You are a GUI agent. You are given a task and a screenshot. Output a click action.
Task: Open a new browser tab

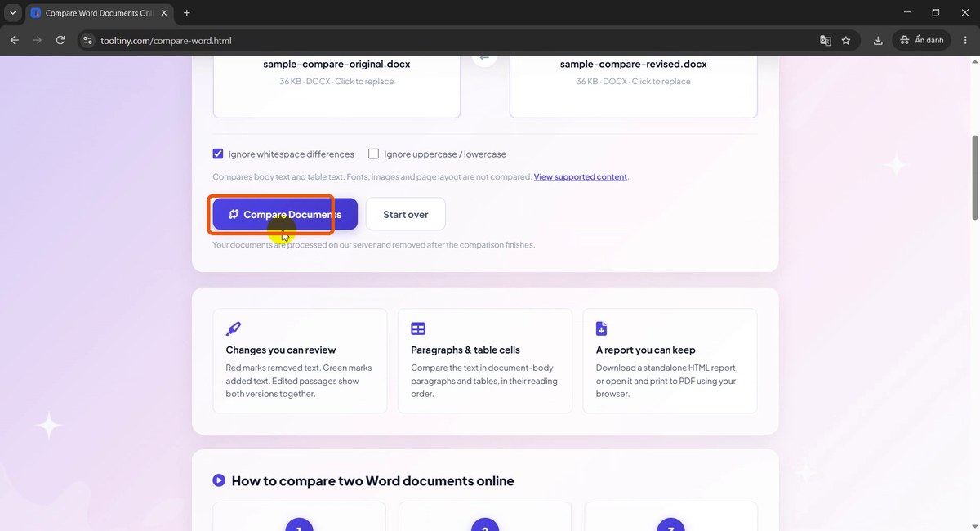pos(186,13)
